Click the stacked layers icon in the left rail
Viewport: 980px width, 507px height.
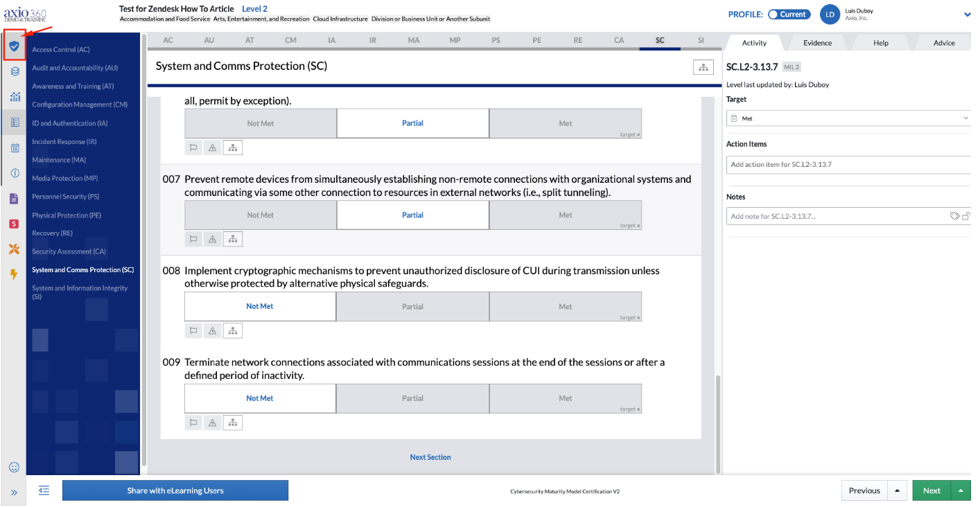(14, 71)
